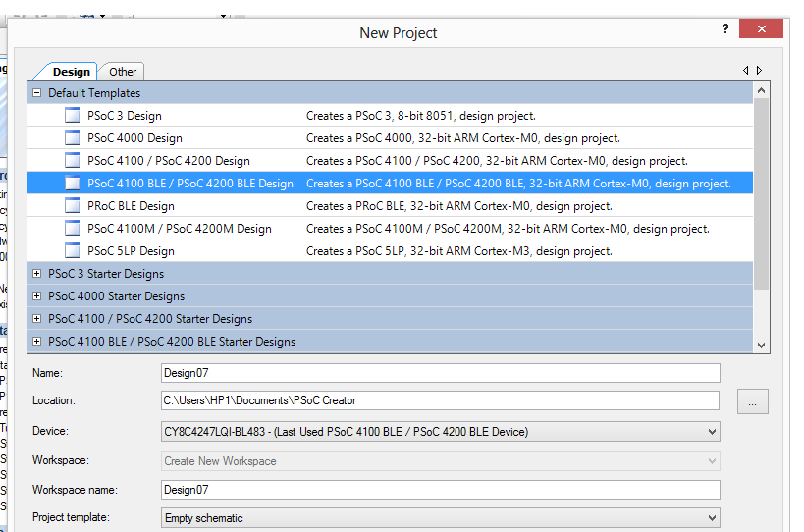The image size is (804, 532).
Task: Click the PSoC 4100 / PSoC 4200 Design icon
Action: pos(72,161)
